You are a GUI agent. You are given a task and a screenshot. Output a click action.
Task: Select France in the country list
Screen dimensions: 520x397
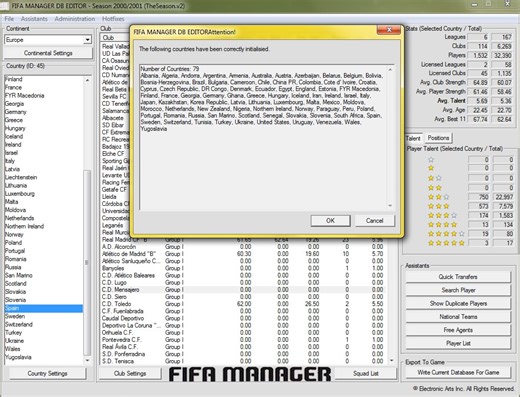pyautogui.click(x=43, y=87)
